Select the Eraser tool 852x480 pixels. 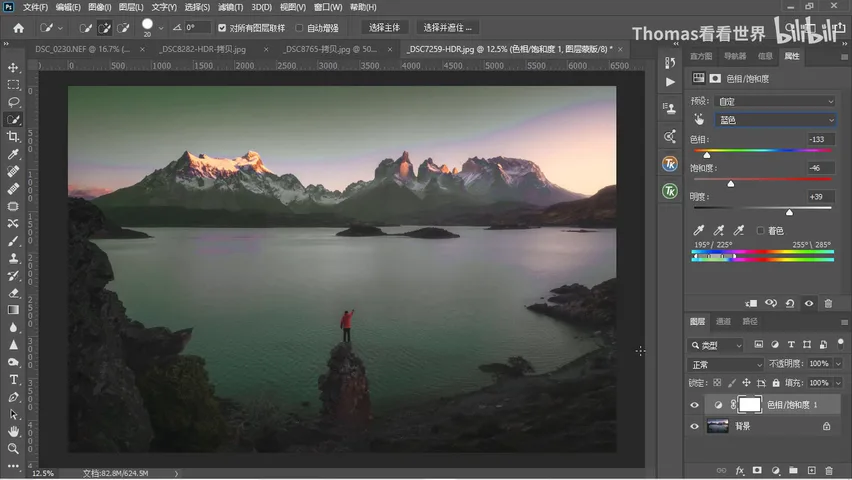pyautogui.click(x=14, y=293)
